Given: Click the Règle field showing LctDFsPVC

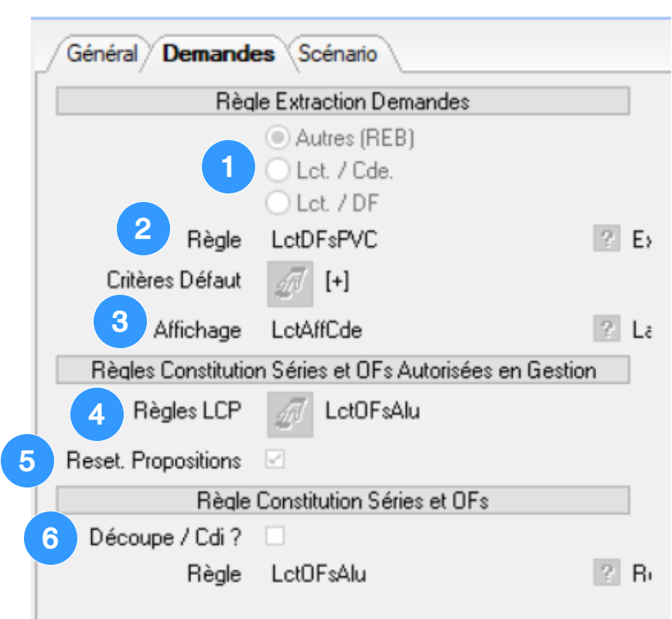Looking at the screenshot, I should [x=325, y=241].
